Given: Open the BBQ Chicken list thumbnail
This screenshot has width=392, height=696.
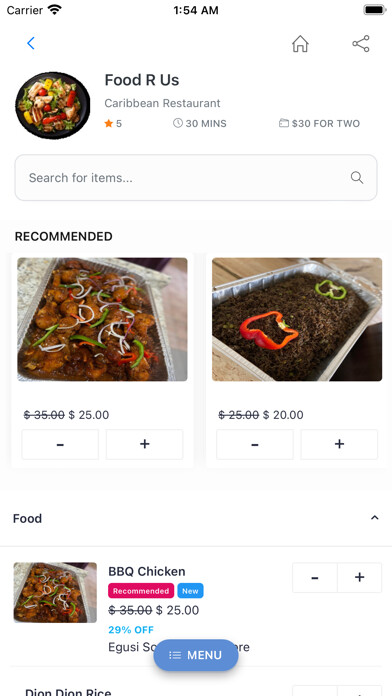Looking at the screenshot, I should [x=55, y=593].
